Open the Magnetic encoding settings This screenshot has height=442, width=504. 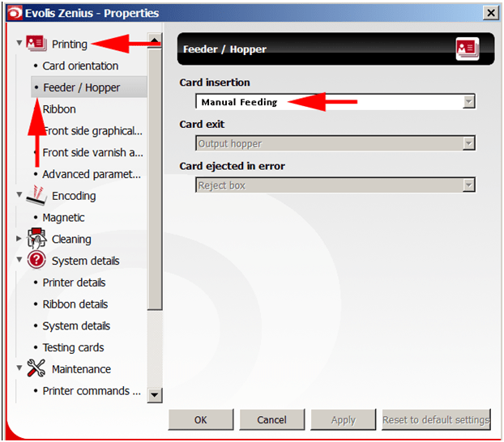click(63, 217)
